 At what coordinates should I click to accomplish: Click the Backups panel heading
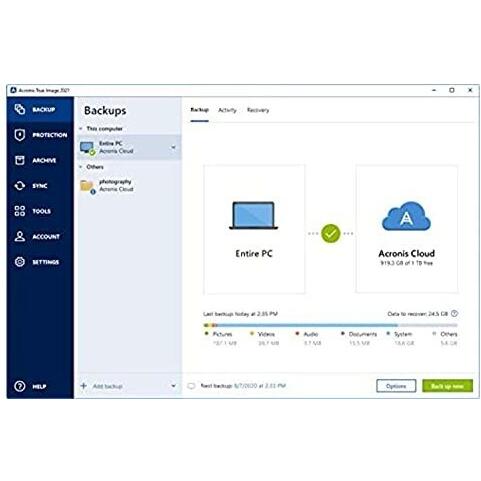tap(105, 110)
